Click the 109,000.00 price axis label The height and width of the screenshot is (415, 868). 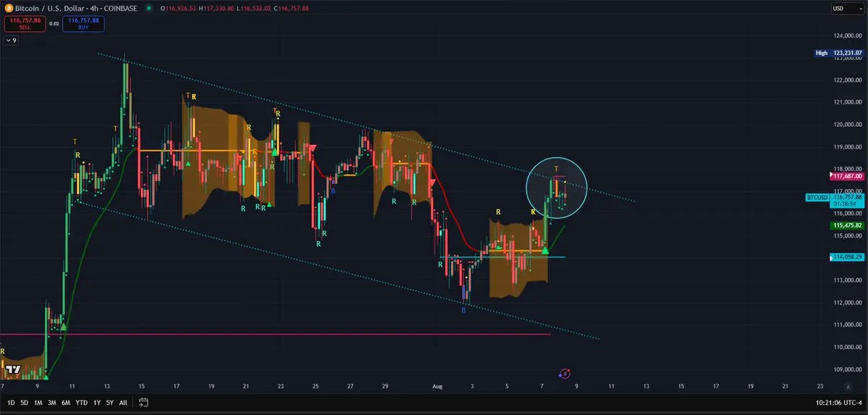(x=847, y=369)
